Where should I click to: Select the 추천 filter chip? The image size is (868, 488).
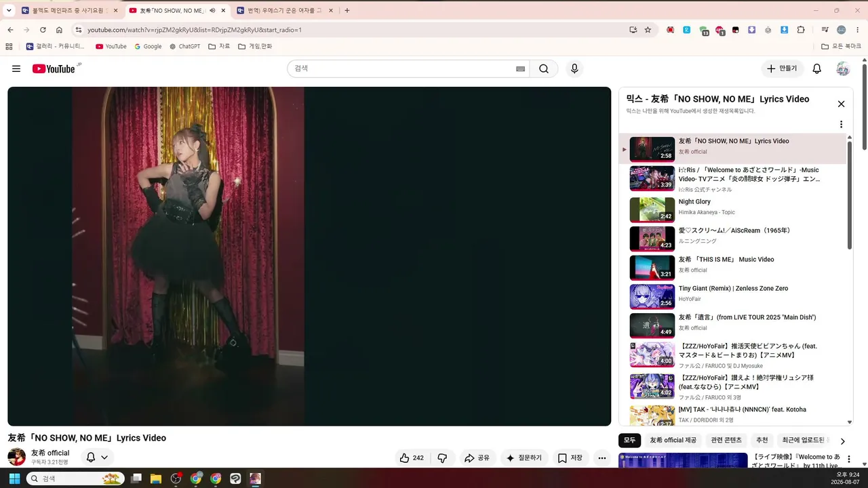point(762,441)
